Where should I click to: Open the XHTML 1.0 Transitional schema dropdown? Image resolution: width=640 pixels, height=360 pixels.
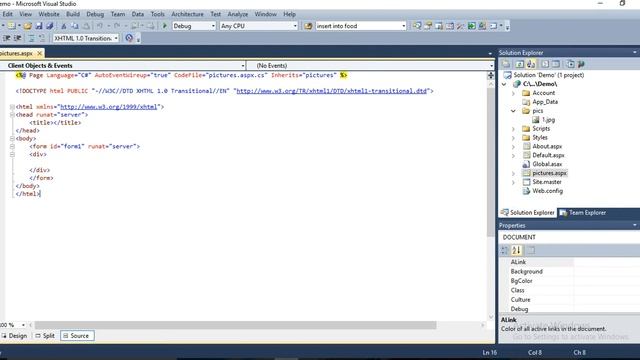click(116, 38)
